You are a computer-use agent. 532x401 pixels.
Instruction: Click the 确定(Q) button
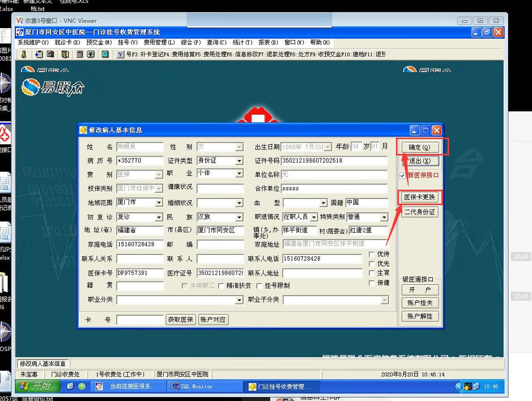(x=420, y=147)
